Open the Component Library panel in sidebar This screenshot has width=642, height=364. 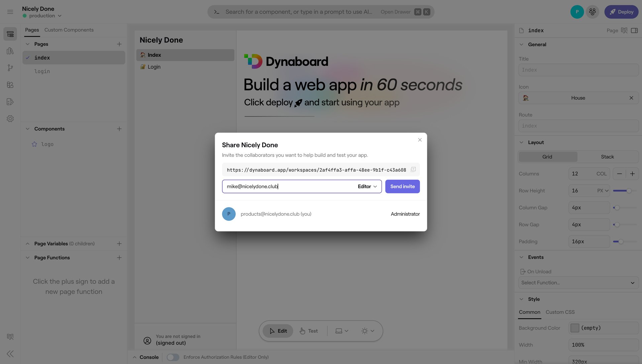(10, 51)
